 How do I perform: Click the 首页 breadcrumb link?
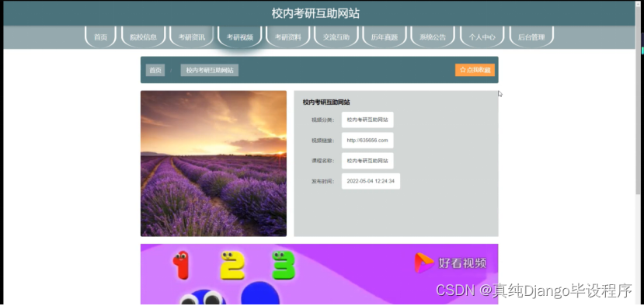(x=155, y=70)
